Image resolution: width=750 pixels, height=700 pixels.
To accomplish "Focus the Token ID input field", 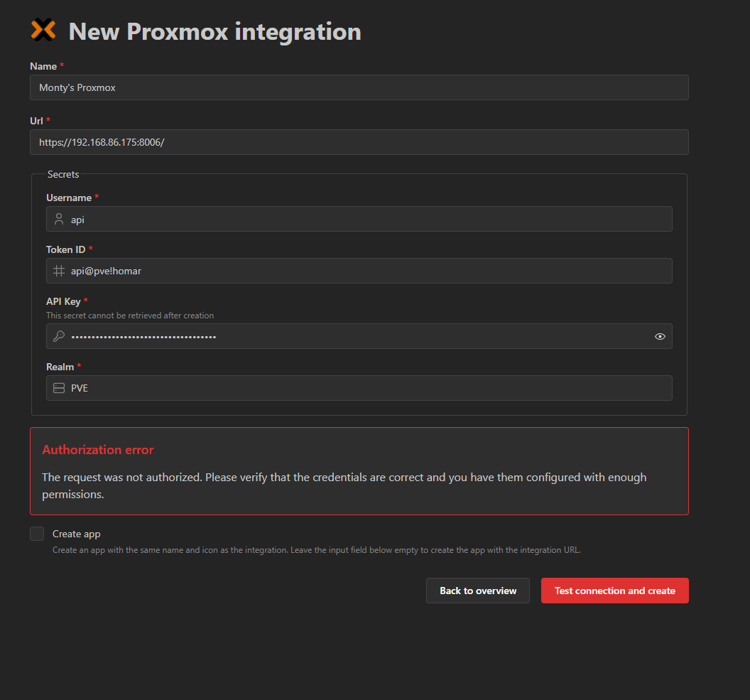I will point(359,271).
